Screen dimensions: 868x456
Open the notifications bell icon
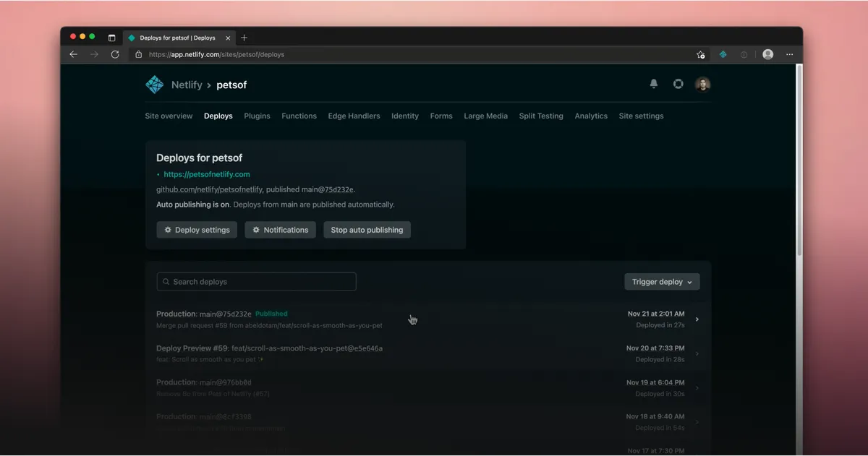(x=653, y=84)
